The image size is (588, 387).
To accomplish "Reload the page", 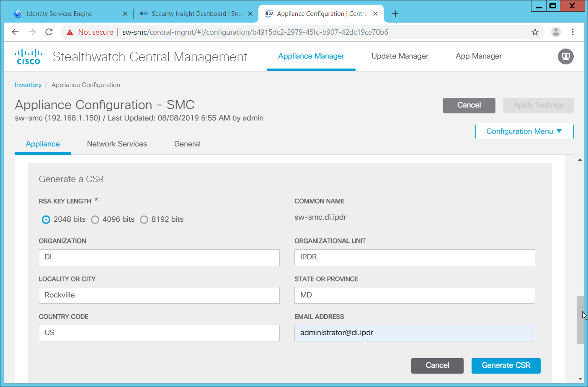I will click(49, 32).
